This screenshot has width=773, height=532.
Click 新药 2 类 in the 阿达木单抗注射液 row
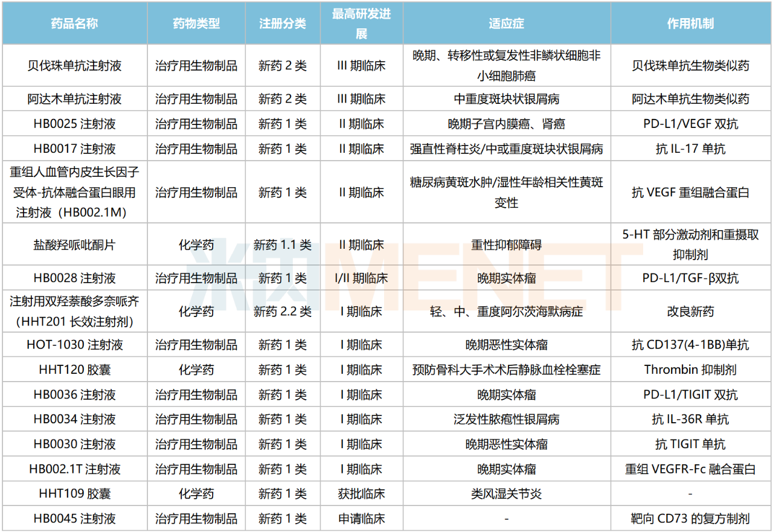283,98
